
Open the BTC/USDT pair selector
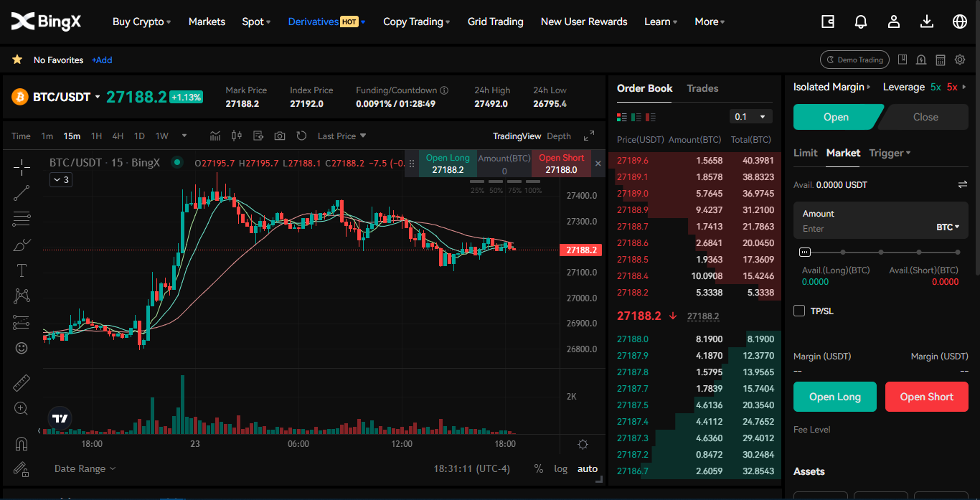(x=66, y=97)
